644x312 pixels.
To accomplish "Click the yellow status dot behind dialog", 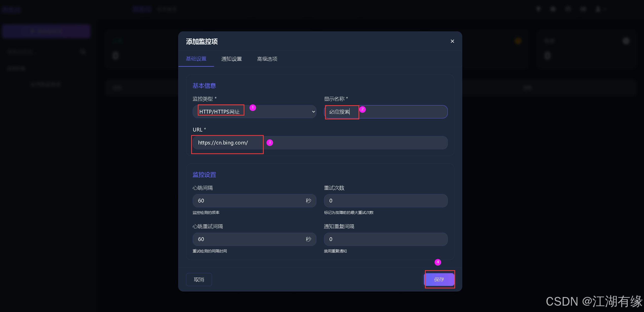I will click(518, 41).
